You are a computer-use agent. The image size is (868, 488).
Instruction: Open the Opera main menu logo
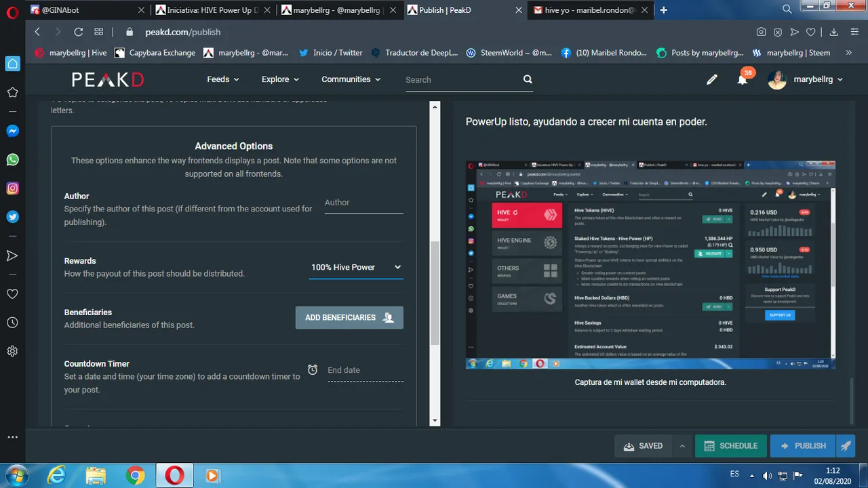(x=14, y=12)
